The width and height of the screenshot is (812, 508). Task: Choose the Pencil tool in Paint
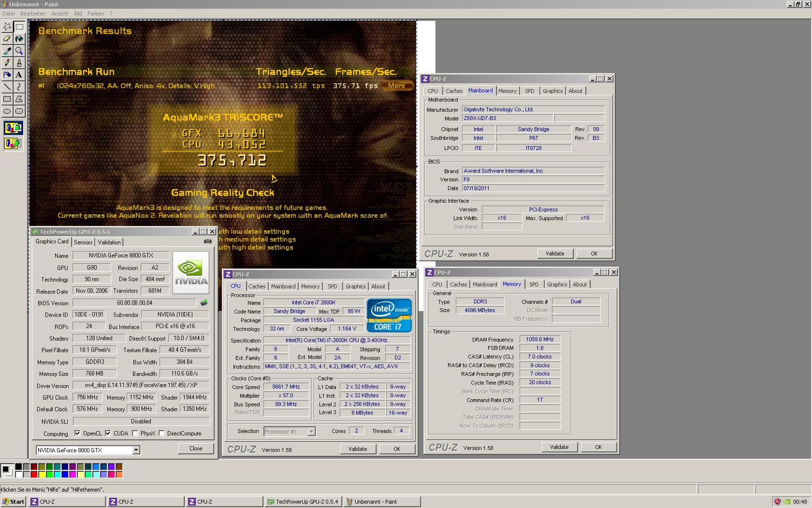coord(7,63)
